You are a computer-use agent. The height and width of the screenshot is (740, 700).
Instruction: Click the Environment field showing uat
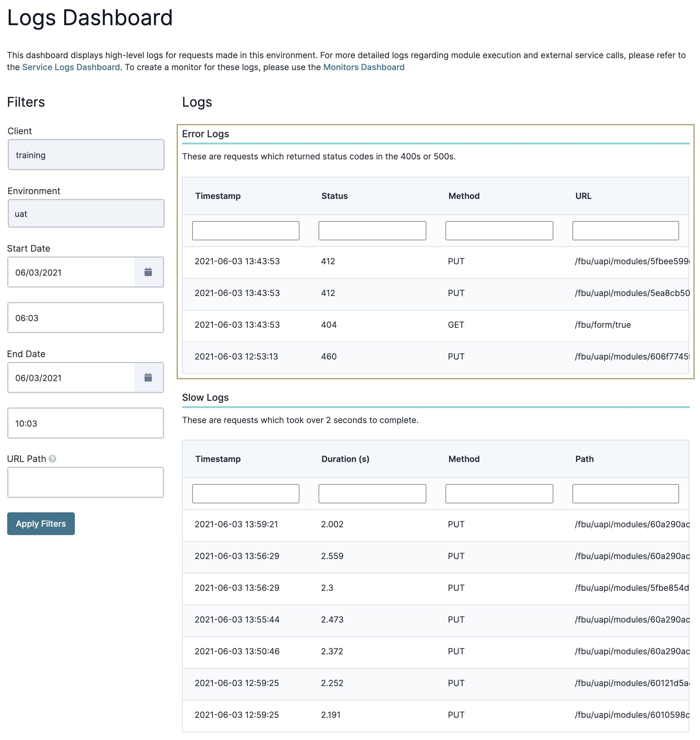[86, 214]
